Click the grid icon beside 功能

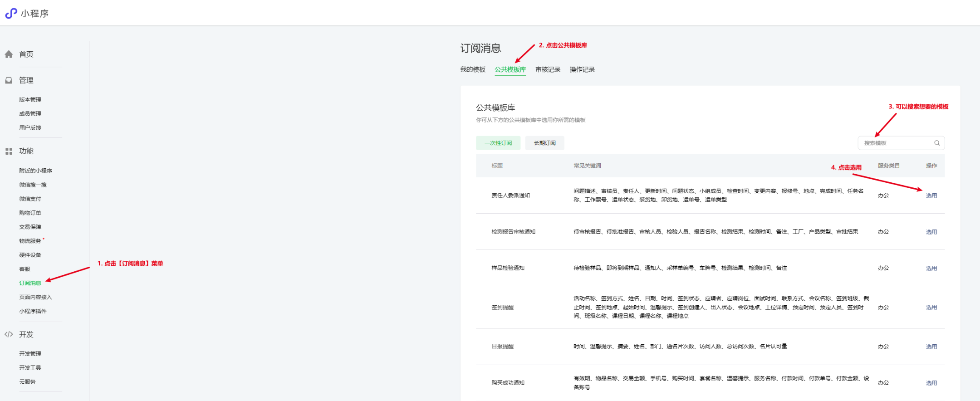pyautogui.click(x=9, y=151)
